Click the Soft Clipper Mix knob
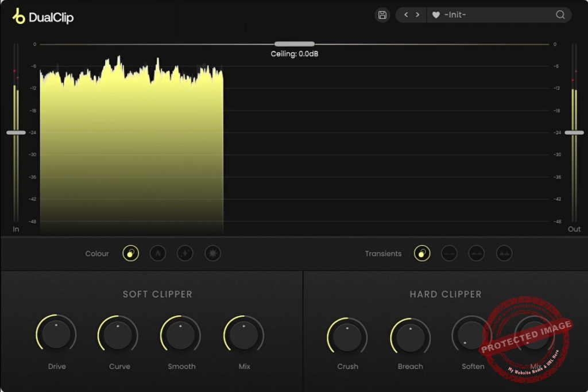This screenshot has width=588, height=392. point(243,335)
